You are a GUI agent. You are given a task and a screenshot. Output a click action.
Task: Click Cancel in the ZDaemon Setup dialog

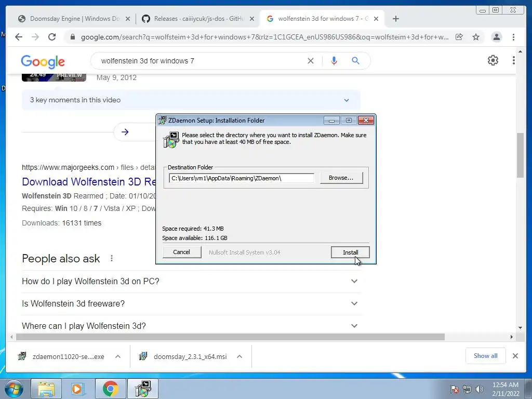tap(181, 252)
